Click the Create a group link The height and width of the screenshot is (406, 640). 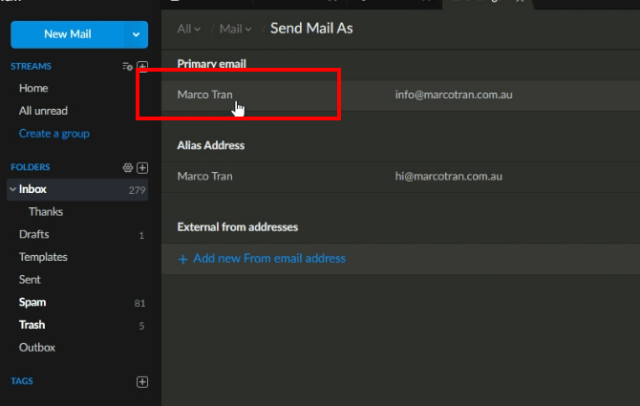pos(54,134)
